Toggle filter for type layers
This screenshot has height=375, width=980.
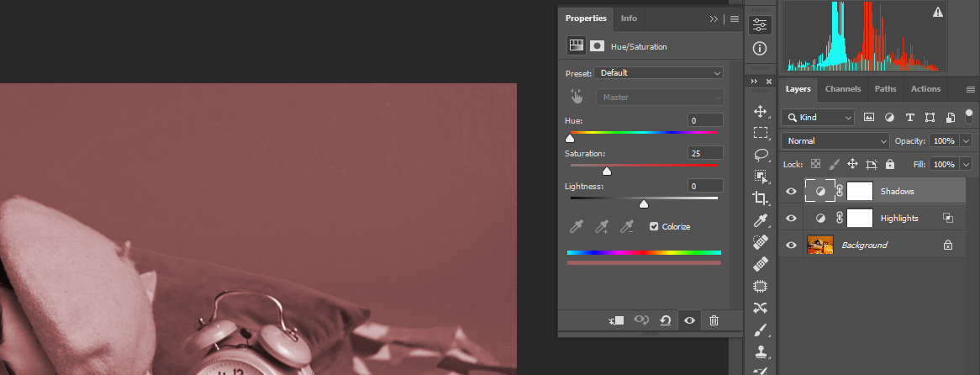(x=910, y=117)
